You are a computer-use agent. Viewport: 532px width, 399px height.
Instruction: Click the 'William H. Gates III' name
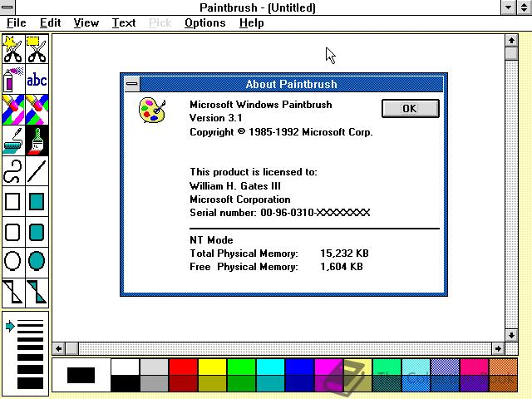click(x=235, y=186)
